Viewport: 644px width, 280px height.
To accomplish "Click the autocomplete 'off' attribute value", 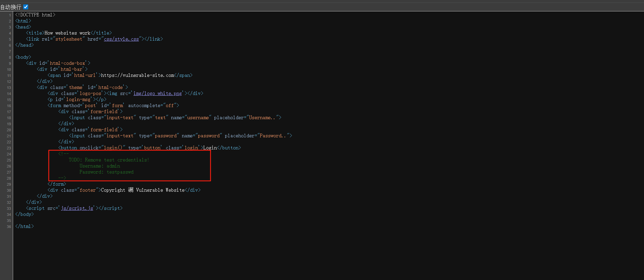I will 170,106.
